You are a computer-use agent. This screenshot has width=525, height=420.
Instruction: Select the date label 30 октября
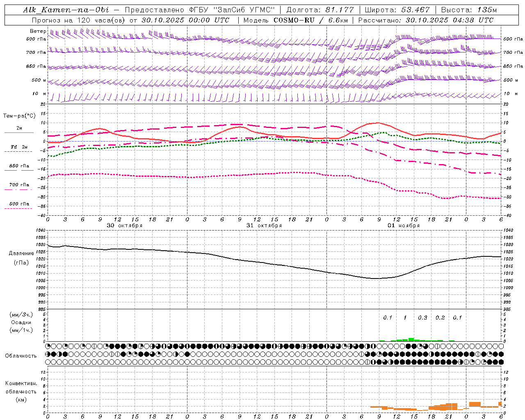(x=125, y=226)
